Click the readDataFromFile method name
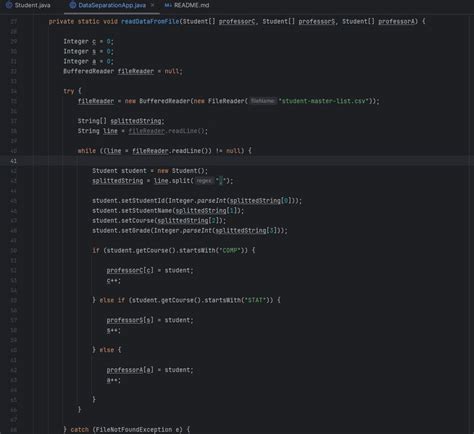This screenshot has height=434, width=474. tap(150, 21)
